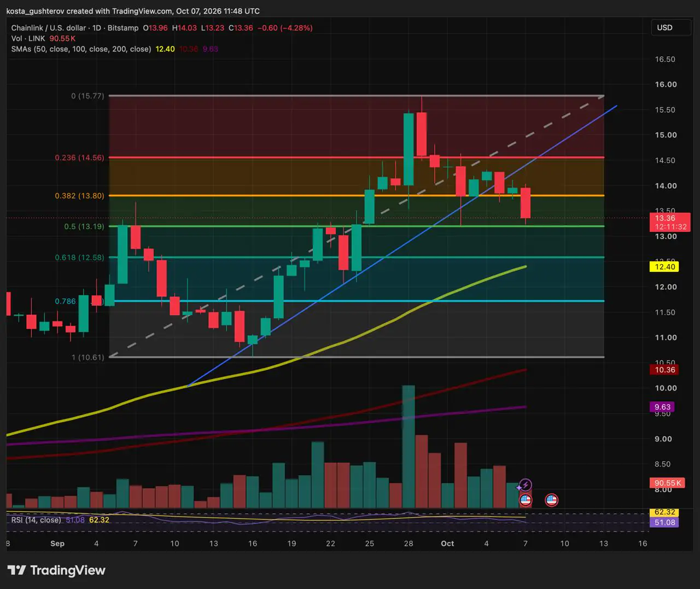Image resolution: width=700 pixels, height=589 pixels.
Task: Click the RSI (14, close) indicator legend
Action: coord(36,520)
